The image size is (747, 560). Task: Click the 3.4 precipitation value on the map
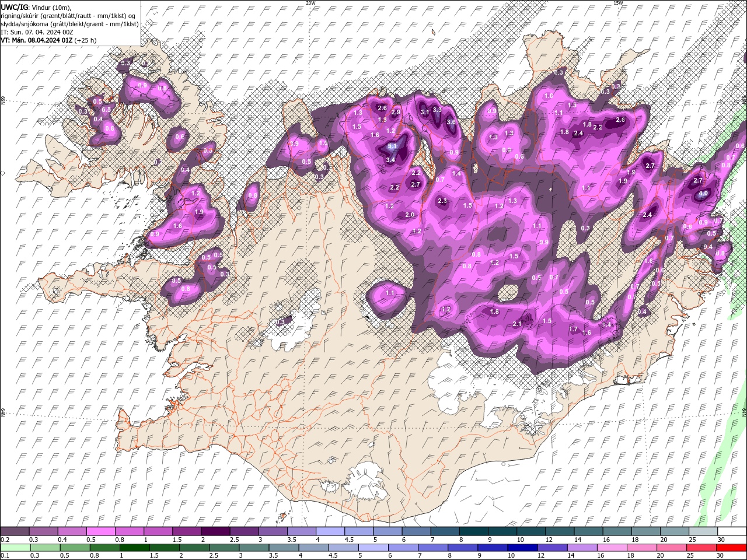(391, 160)
